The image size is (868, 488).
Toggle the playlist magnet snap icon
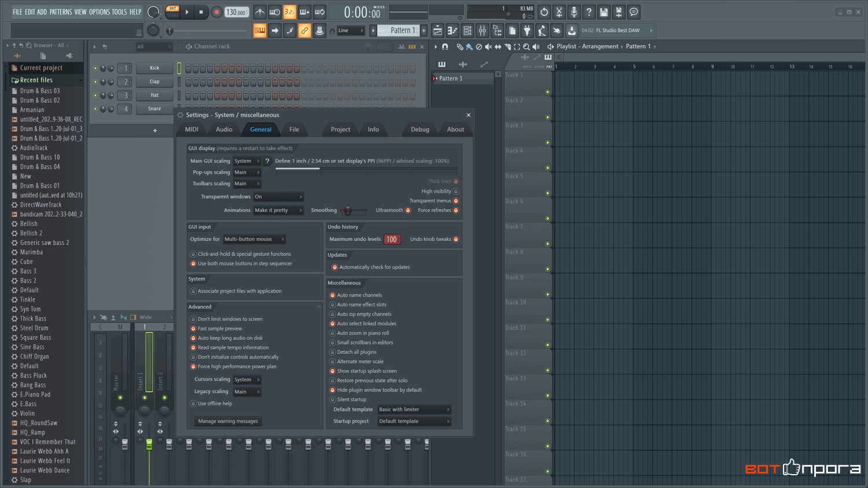(x=445, y=46)
